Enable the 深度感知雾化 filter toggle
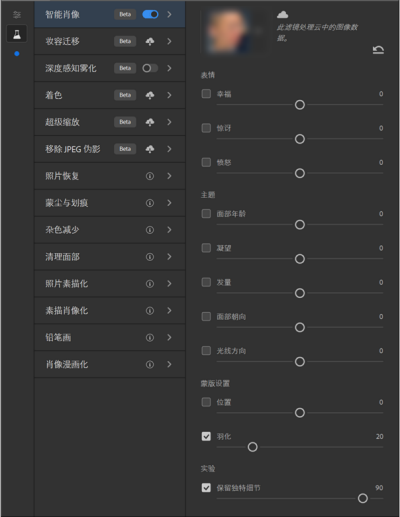The image size is (400, 517). pyautogui.click(x=150, y=68)
